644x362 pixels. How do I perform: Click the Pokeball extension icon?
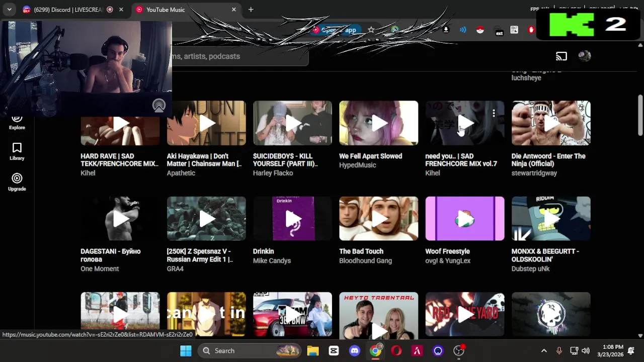pyautogui.click(x=480, y=30)
